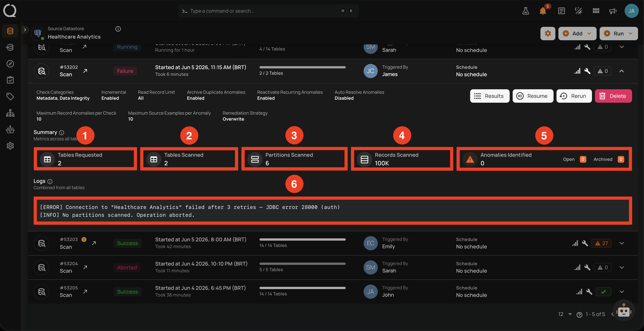
Task: Click info icon next to Logs
Action: (50, 181)
